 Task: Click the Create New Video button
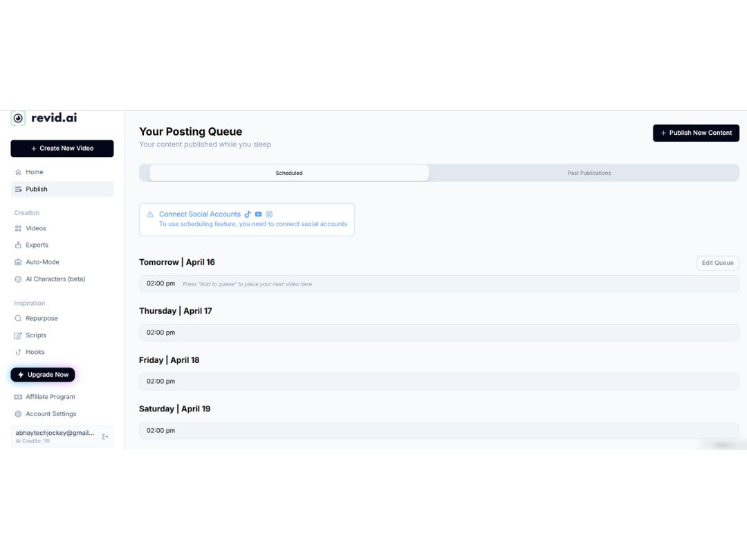[62, 149]
